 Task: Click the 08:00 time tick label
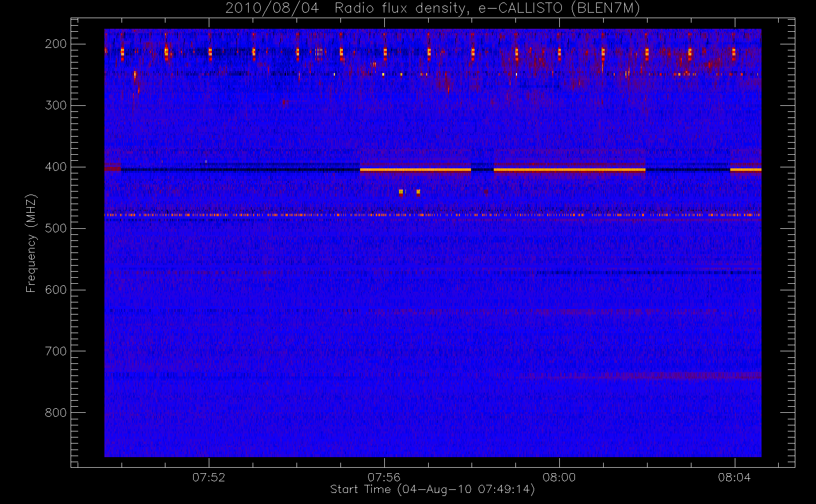tap(559, 477)
